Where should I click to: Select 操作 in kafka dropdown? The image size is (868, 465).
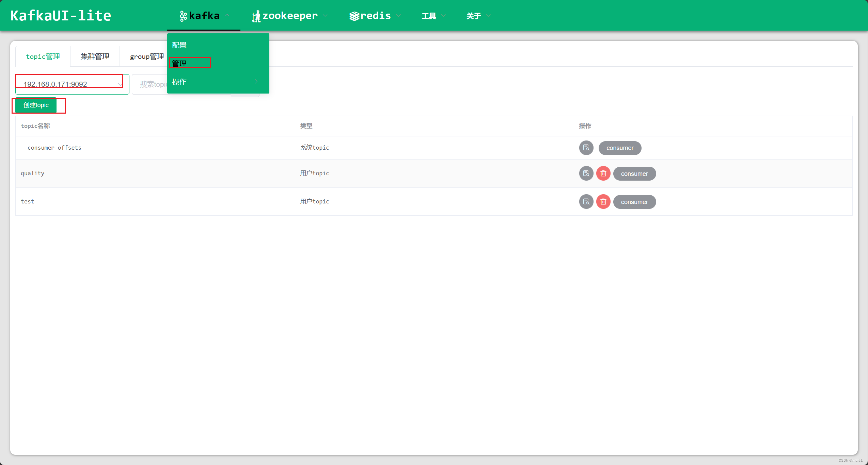click(x=218, y=82)
